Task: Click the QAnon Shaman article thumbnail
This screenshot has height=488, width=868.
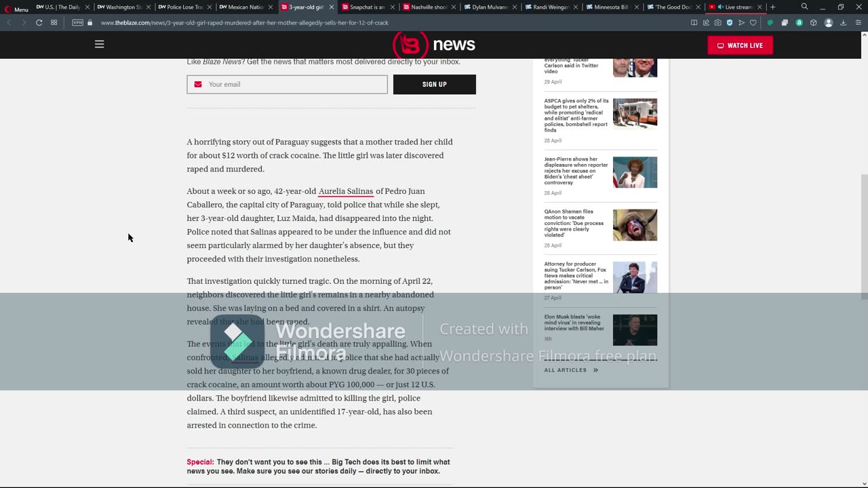Action: click(635, 225)
